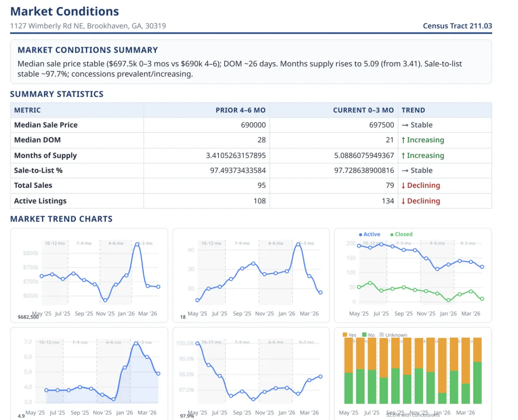The height and width of the screenshot is (420, 518).
Task: Toggle the Closed series legend marker
Action: [x=392, y=234]
